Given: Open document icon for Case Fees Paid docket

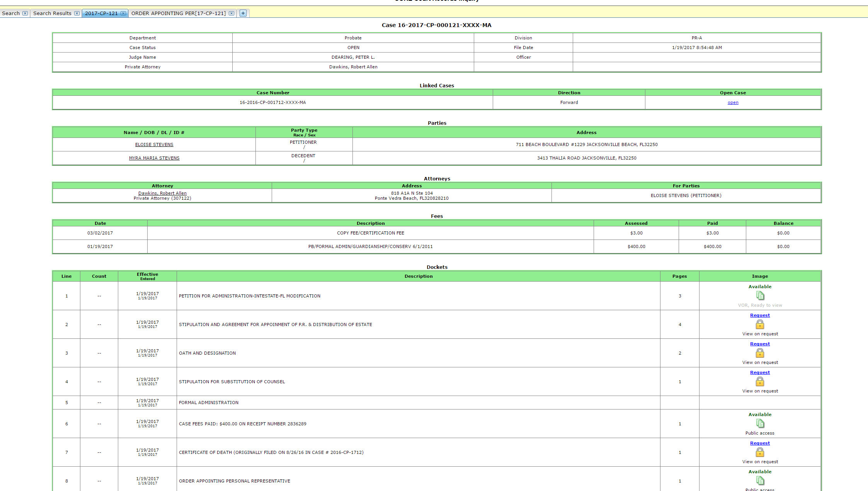Looking at the screenshot, I should [x=760, y=424].
